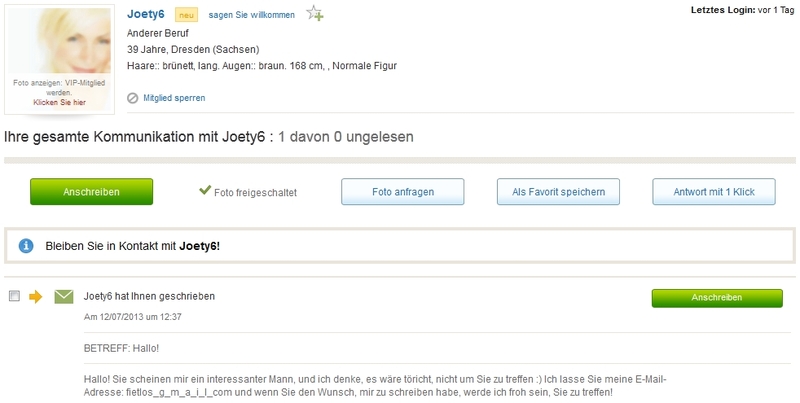Click the block member circle icon
The height and width of the screenshot is (403, 800).
coord(133,98)
